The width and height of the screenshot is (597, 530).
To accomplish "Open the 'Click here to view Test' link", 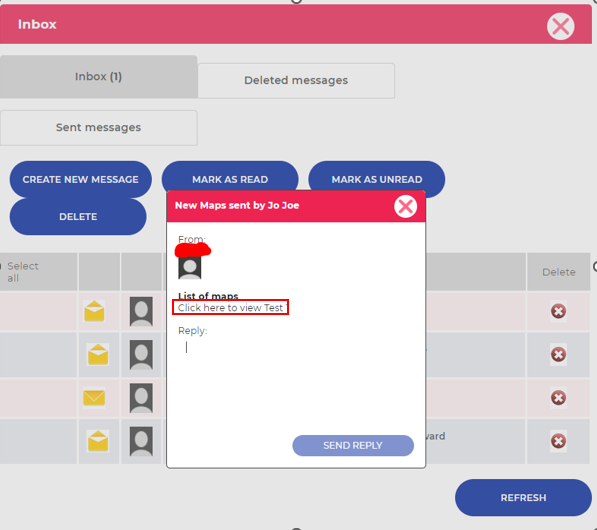I will pos(231,307).
